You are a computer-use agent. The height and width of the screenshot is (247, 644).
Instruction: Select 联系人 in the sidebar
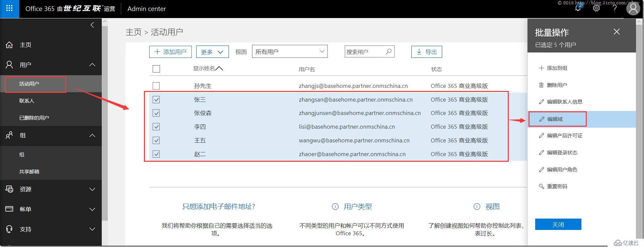coord(51,101)
